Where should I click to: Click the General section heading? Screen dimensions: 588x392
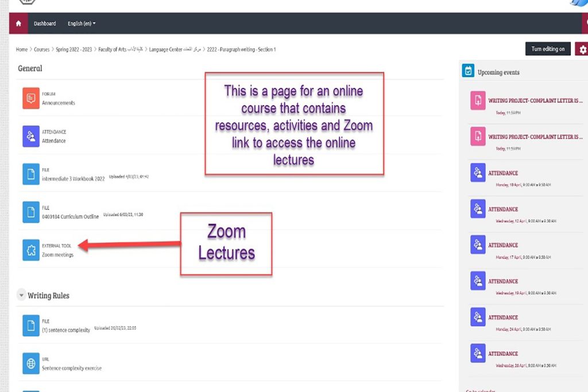pyautogui.click(x=30, y=68)
